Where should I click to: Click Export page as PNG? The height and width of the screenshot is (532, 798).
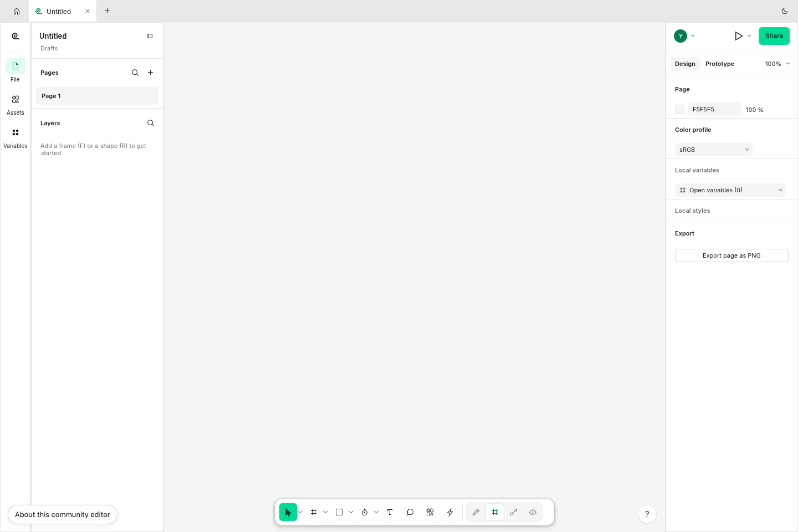(731, 255)
